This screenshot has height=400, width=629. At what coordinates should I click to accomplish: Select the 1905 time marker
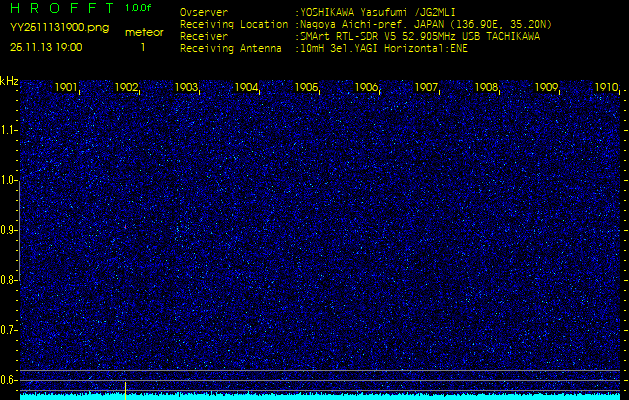click(x=306, y=88)
